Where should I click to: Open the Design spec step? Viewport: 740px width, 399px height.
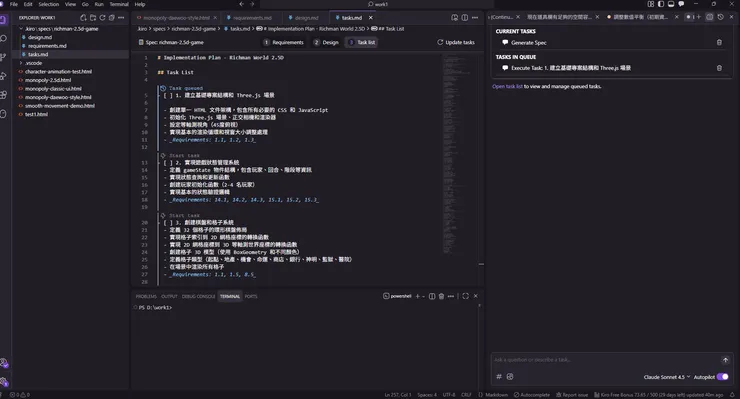[326, 42]
